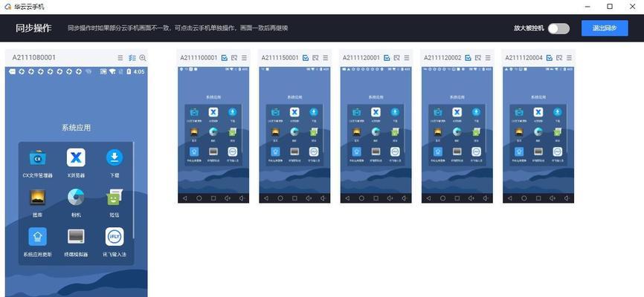Click the enlarge-view icon of A2111120001
Viewport: 644px width, 297px height.
click(x=397, y=58)
